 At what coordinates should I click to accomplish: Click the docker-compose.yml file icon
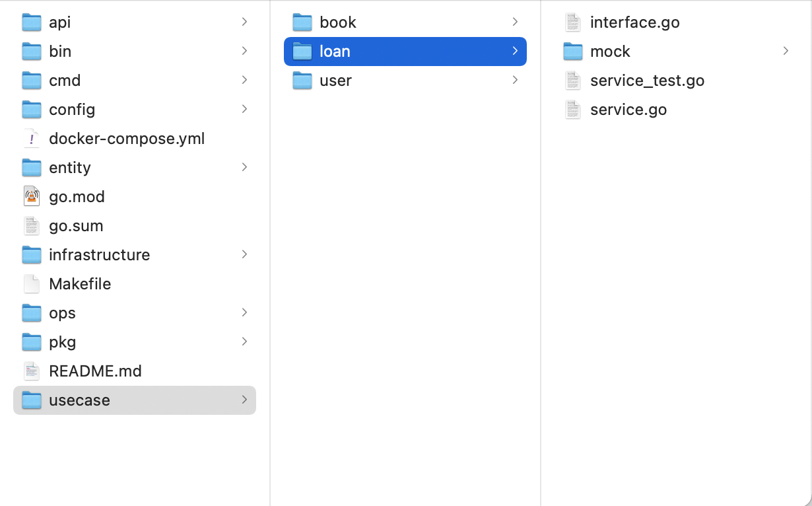pos(32,139)
